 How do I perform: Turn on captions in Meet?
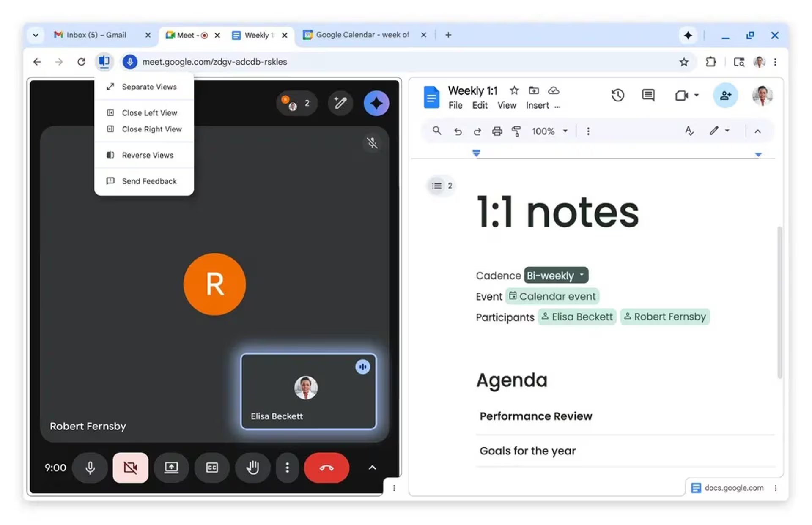(212, 468)
